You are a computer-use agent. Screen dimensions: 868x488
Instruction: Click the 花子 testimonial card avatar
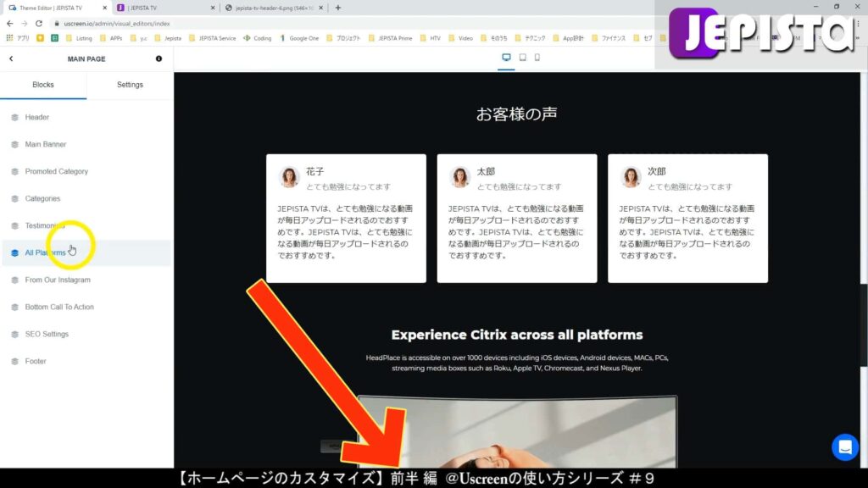289,177
